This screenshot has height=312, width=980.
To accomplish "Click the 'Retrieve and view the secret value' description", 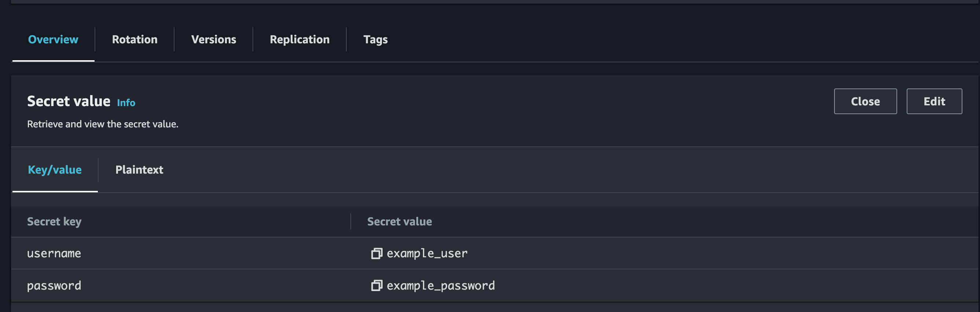I will [x=103, y=124].
